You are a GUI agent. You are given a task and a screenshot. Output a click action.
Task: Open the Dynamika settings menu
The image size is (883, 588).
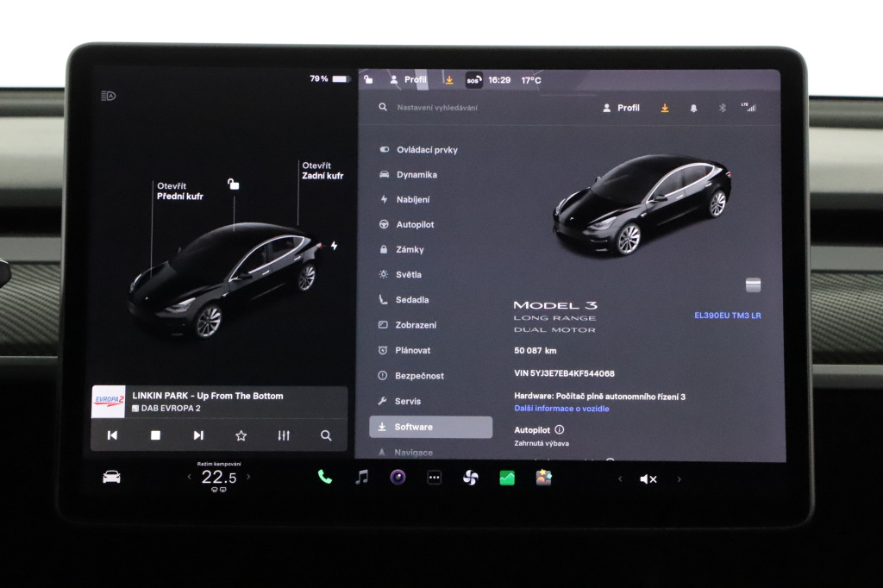click(408, 175)
